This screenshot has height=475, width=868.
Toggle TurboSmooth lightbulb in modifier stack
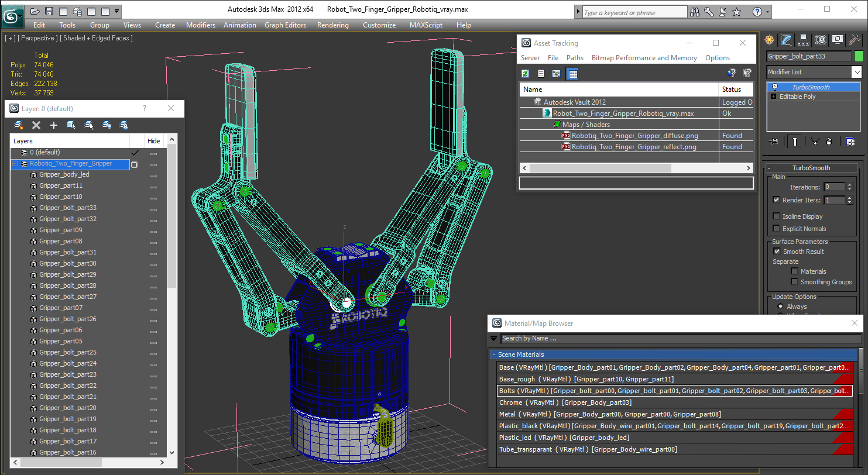pos(774,87)
